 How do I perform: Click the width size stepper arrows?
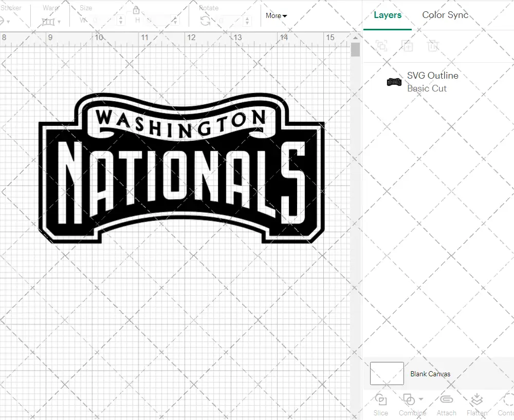121,21
